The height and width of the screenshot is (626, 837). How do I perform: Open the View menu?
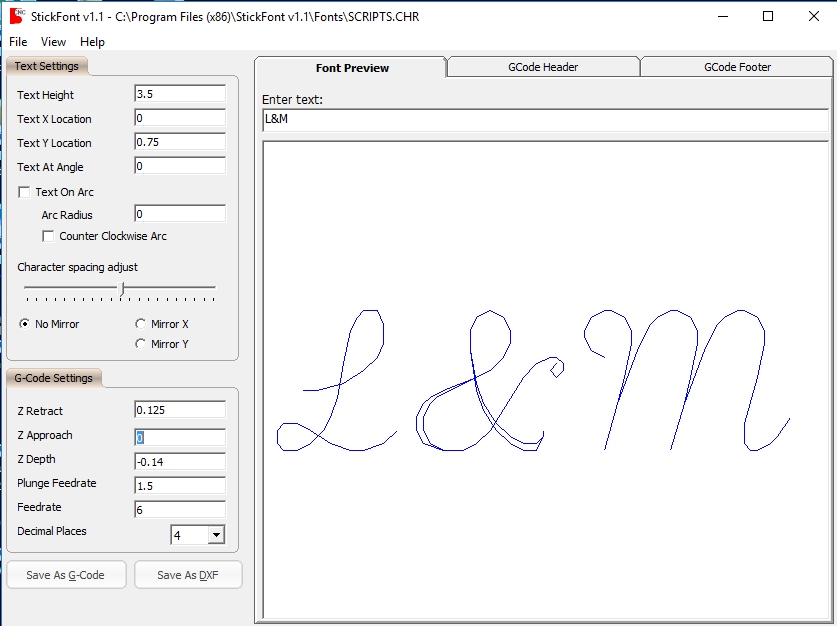click(53, 42)
